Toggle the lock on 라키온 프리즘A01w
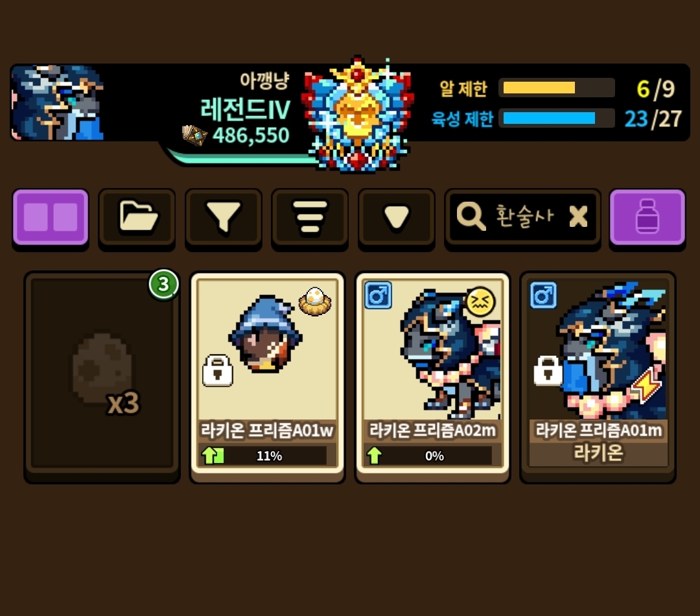The width and height of the screenshot is (700, 616). click(217, 370)
